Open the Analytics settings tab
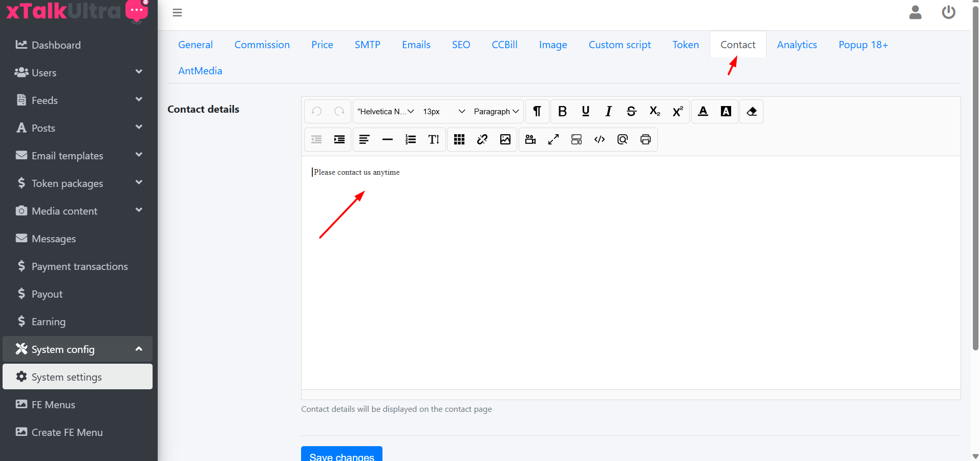980x461 pixels. [797, 45]
